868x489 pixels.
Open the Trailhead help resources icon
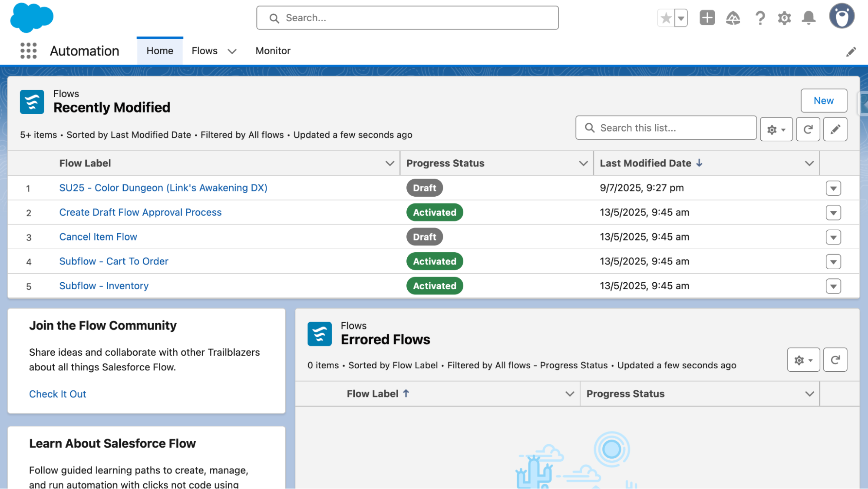point(733,18)
